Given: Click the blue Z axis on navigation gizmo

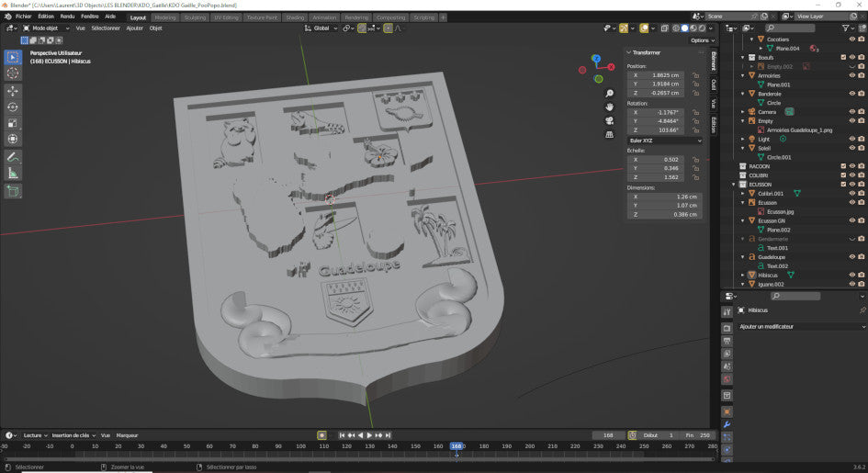Looking at the screenshot, I should pos(595,58).
